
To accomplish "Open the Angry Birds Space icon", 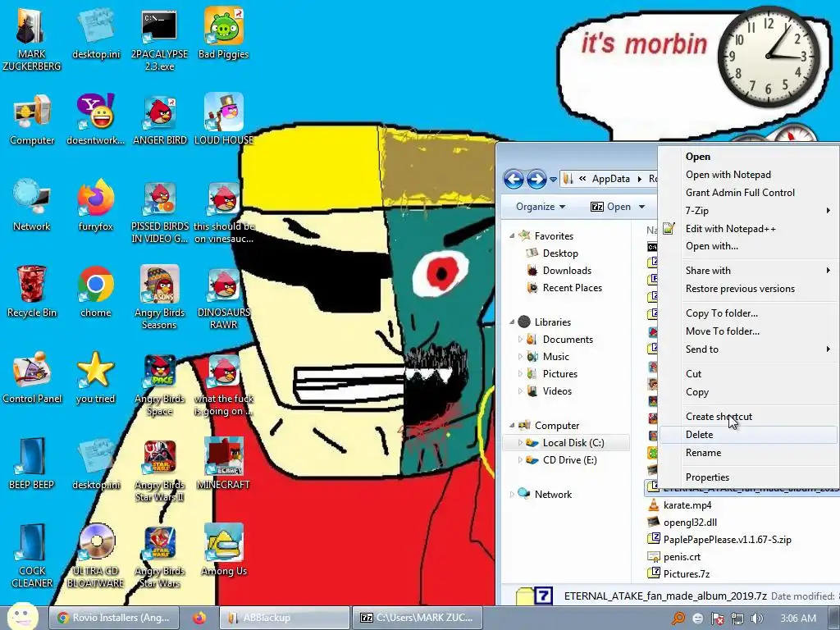I will pos(160,385).
